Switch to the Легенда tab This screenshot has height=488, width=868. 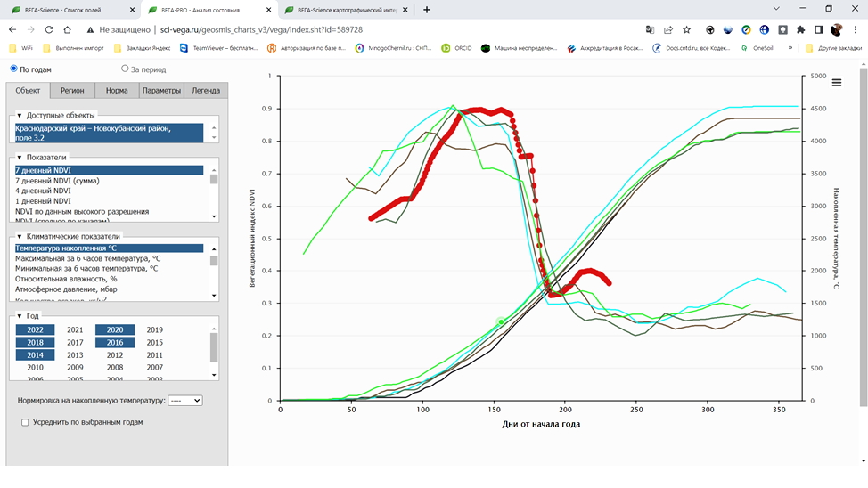(206, 90)
